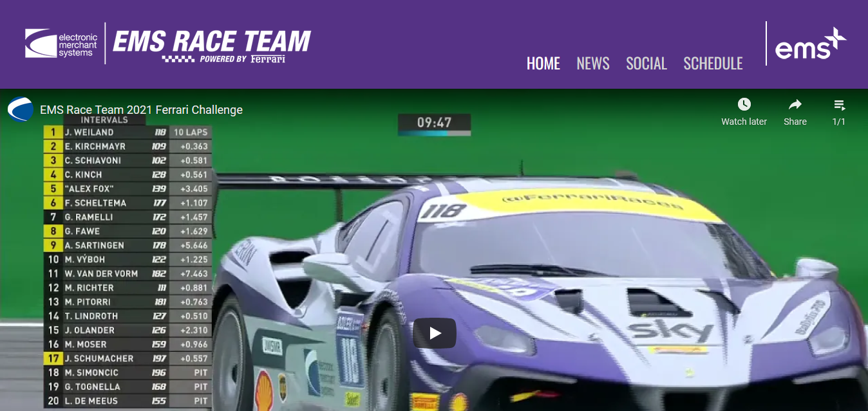This screenshot has height=411, width=868.
Task: Click the J. OLANDER leaderboard row
Action: point(127,330)
